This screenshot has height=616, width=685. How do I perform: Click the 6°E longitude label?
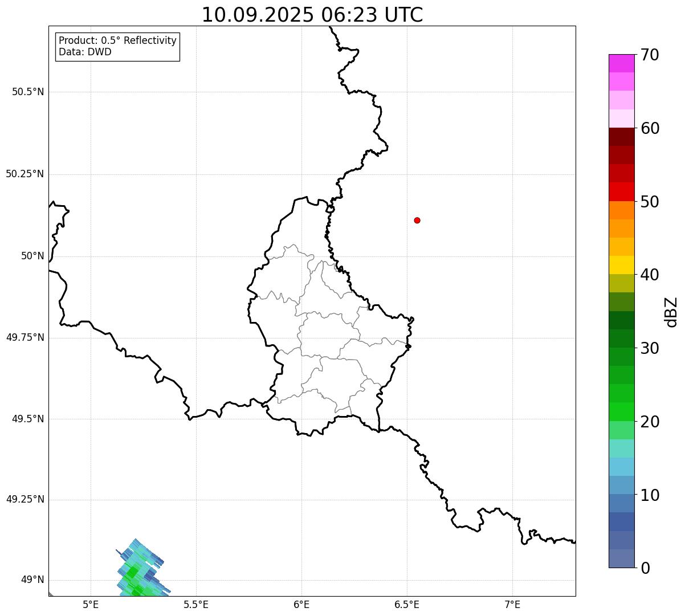click(301, 604)
